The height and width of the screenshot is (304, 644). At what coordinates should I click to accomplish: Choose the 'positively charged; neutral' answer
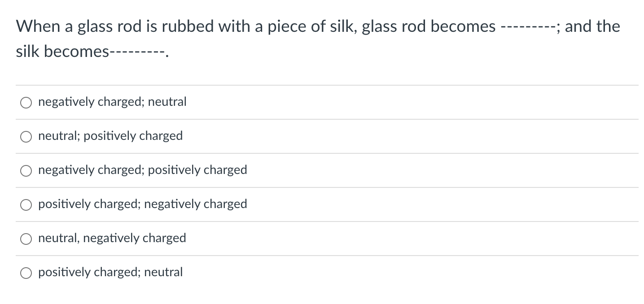(x=26, y=272)
